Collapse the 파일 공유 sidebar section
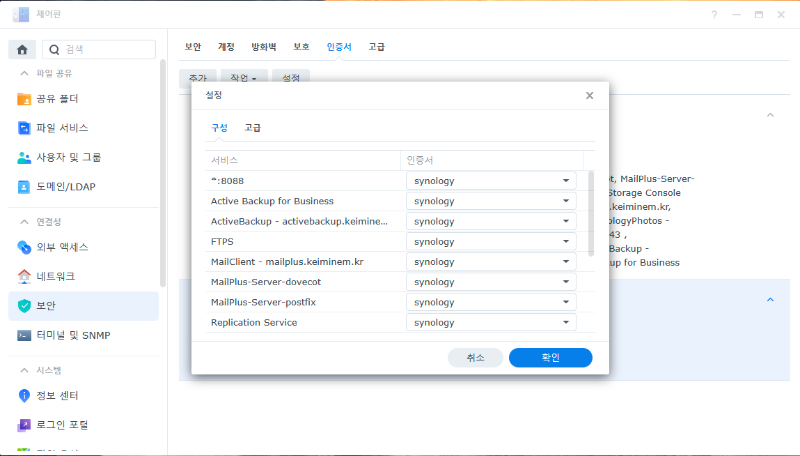This screenshot has width=800, height=456. (x=25, y=73)
